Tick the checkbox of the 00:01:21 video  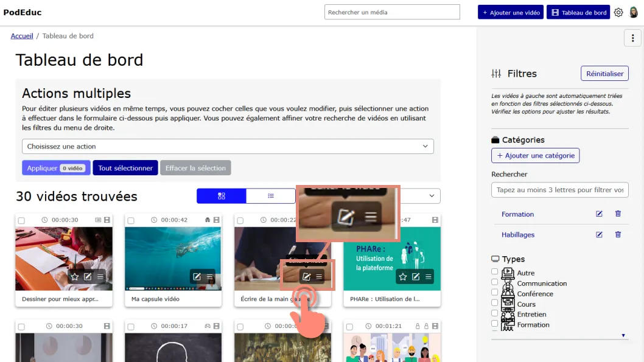[x=349, y=327]
